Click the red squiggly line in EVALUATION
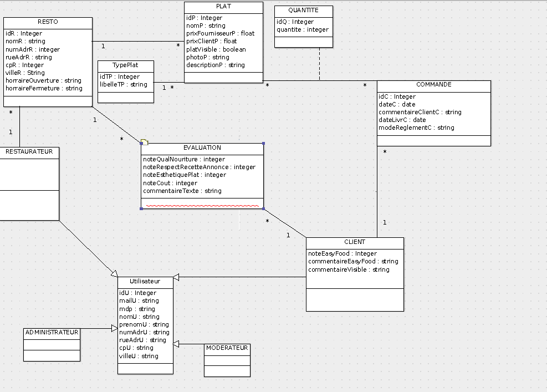The image size is (547, 392). [202, 206]
